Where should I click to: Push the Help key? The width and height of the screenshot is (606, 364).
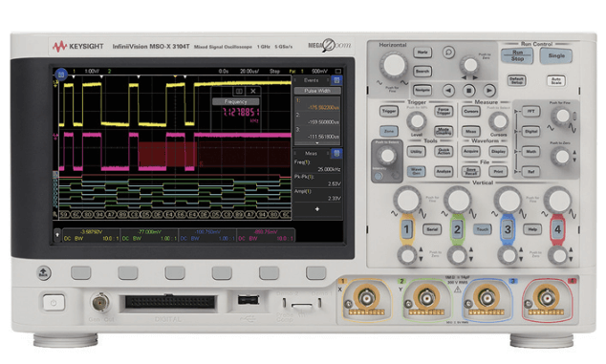click(532, 229)
